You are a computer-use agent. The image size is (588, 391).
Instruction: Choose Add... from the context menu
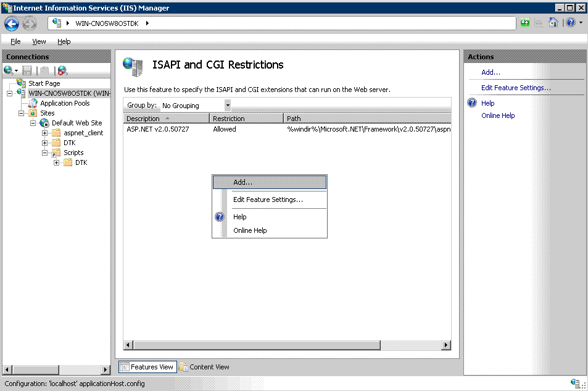(x=270, y=182)
